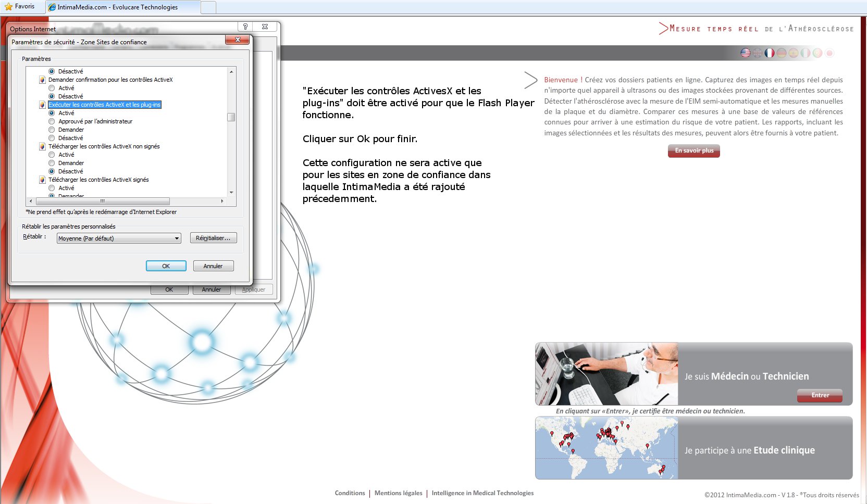This screenshot has height=504, width=867.
Task: Click the Favoris star icon
Action: click(x=8, y=7)
